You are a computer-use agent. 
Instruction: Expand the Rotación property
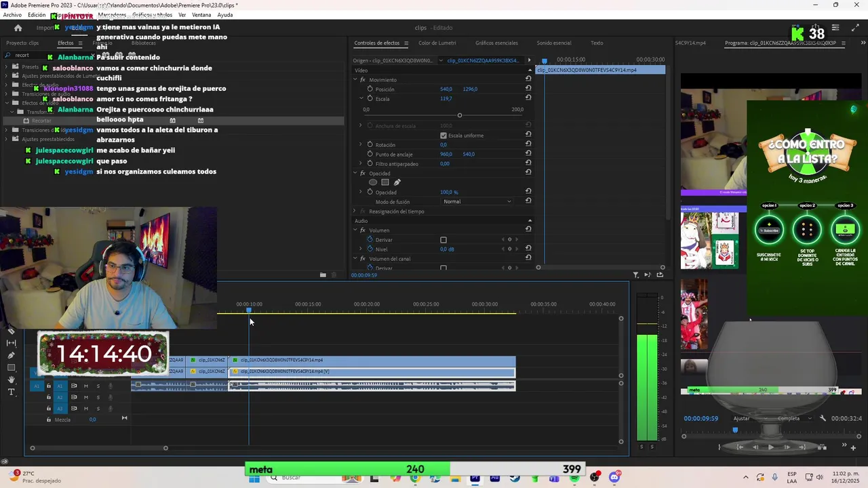[361, 144]
